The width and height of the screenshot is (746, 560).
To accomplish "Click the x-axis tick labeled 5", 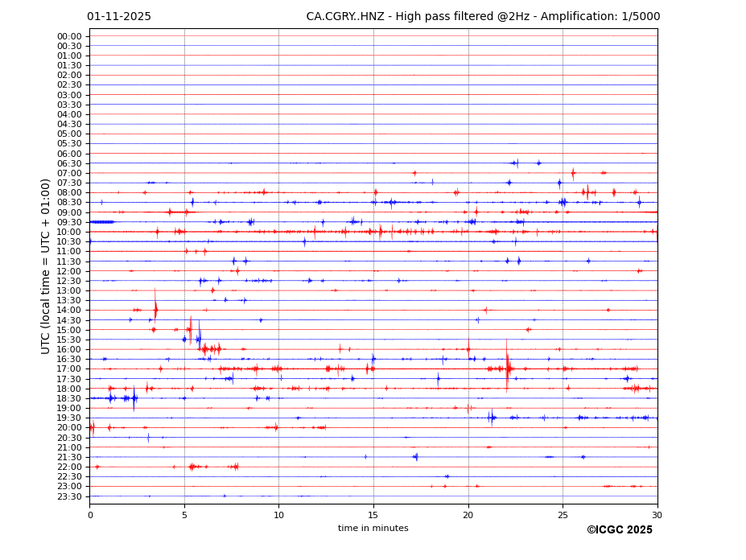I will (x=184, y=515).
